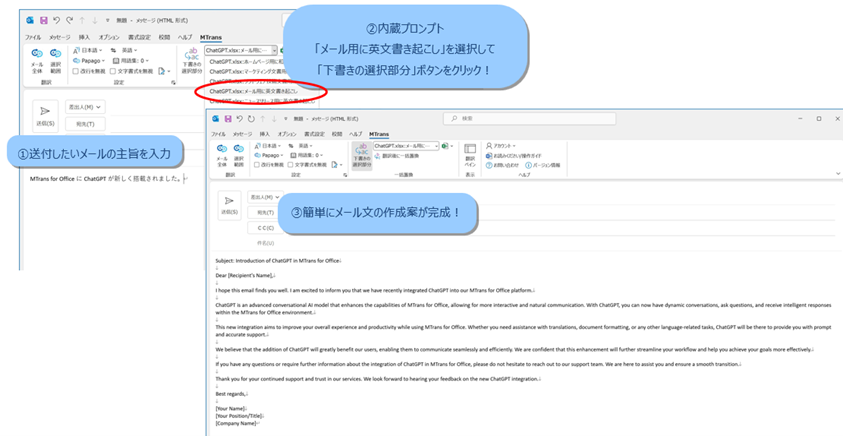Click Undo icon in front window title bar
This screenshot has height=436, width=843.
[240, 119]
